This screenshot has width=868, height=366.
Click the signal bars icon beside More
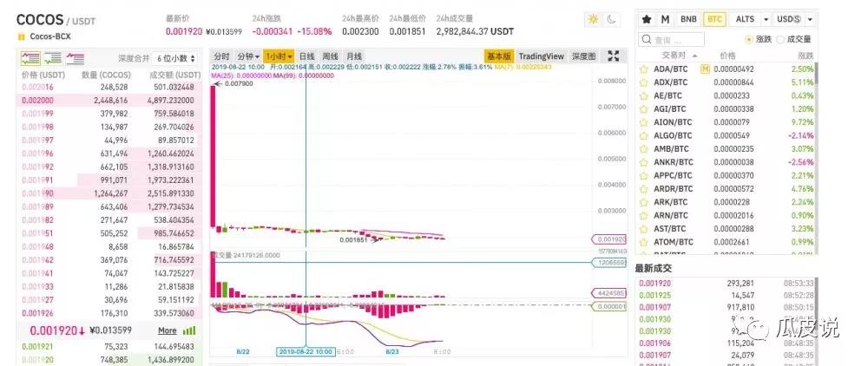[188, 330]
